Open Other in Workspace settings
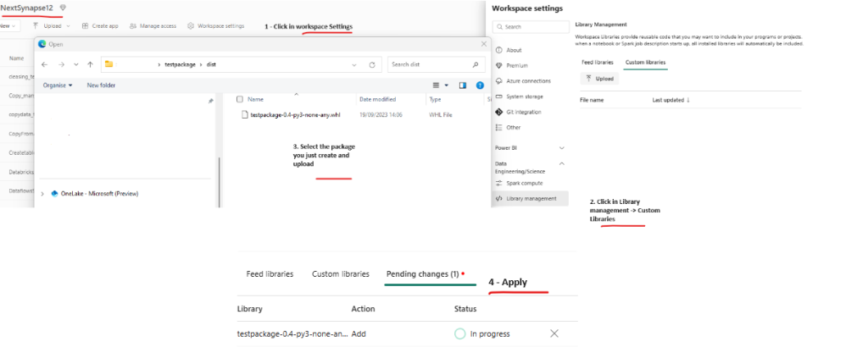 pyautogui.click(x=508, y=127)
